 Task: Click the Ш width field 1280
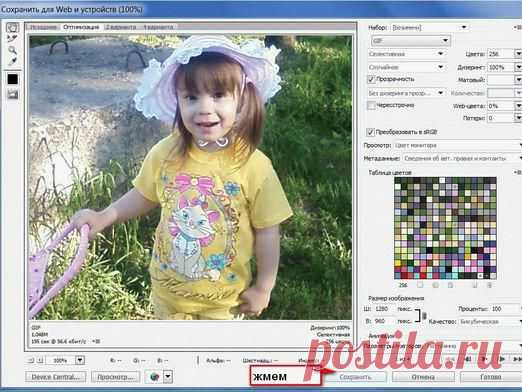383,309
